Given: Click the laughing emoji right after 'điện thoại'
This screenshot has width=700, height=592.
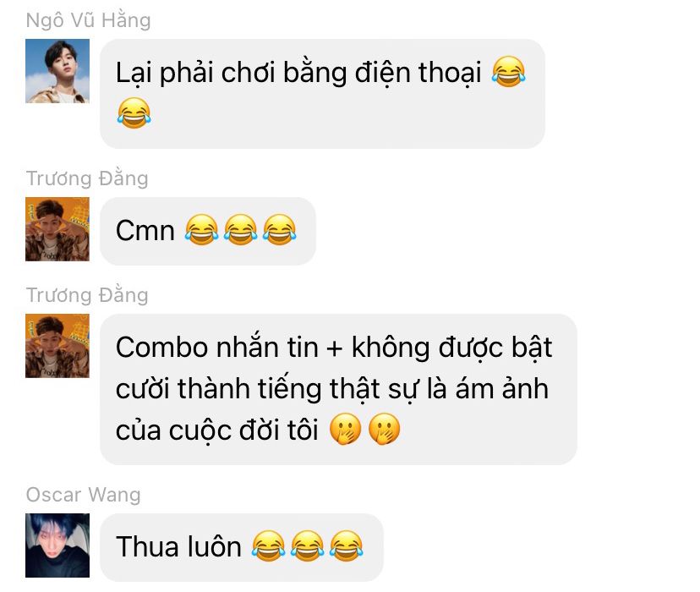Looking at the screenshot, I should point(508,72).
